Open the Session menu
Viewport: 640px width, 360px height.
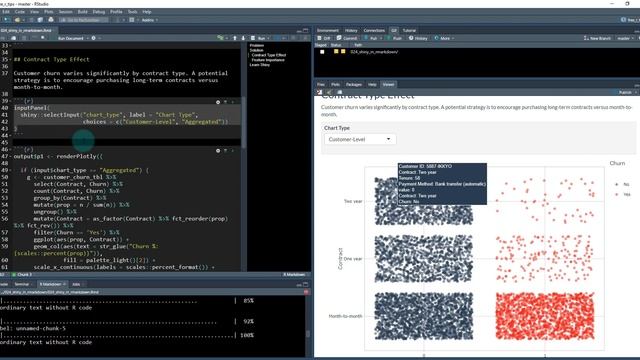(x=65, y=12)
